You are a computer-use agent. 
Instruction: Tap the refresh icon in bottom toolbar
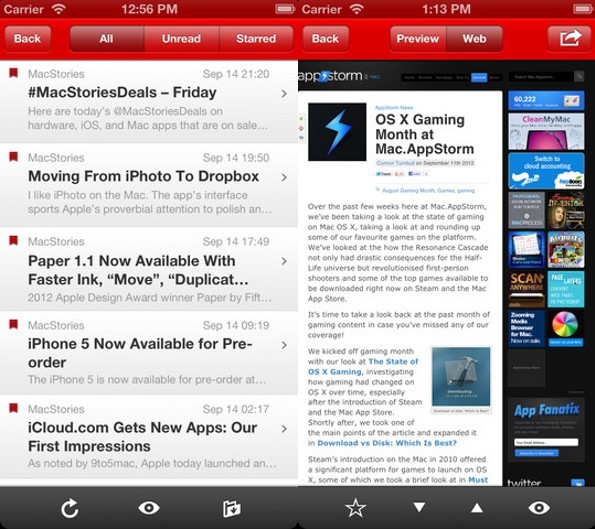(70, 508)
